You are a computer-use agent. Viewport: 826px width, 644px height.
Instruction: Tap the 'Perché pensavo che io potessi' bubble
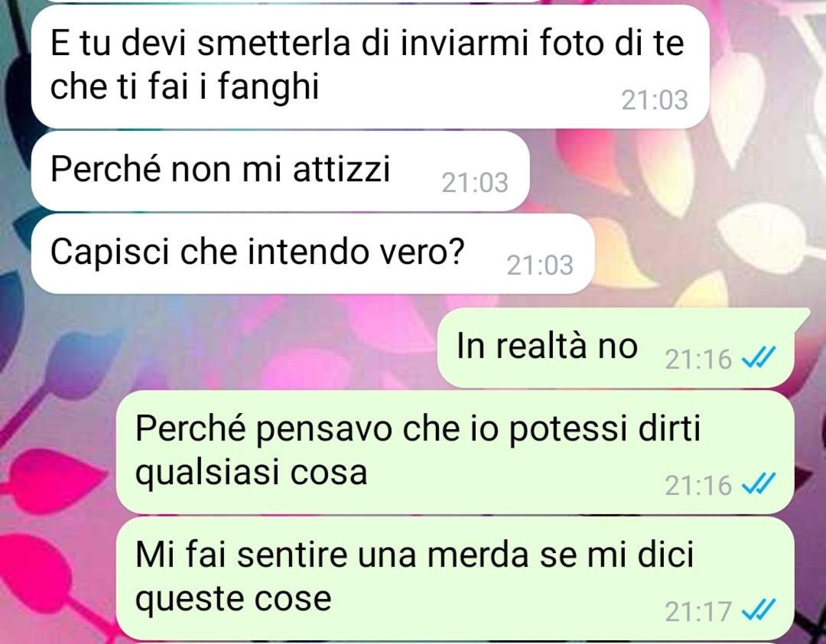pyautogui.click(x=455, y=452)
